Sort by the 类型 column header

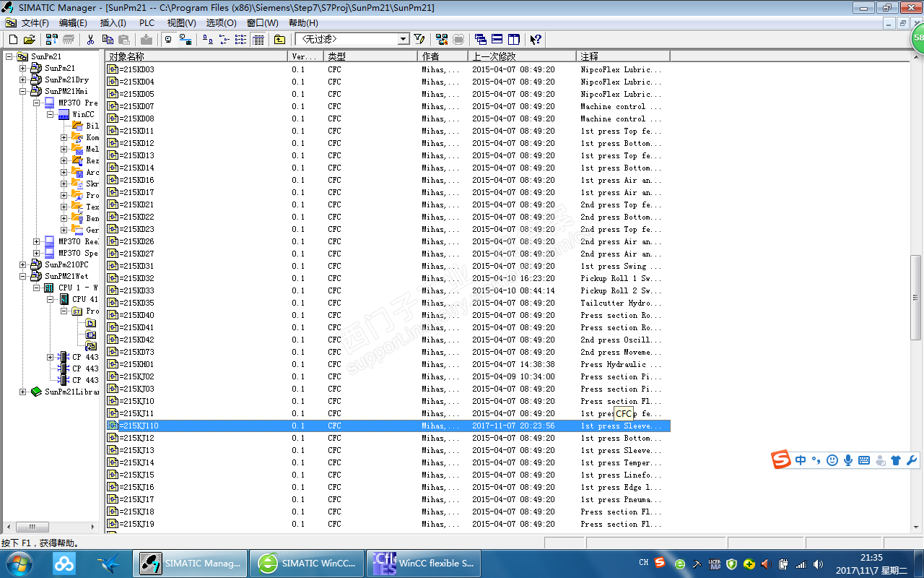coord(371,56)
